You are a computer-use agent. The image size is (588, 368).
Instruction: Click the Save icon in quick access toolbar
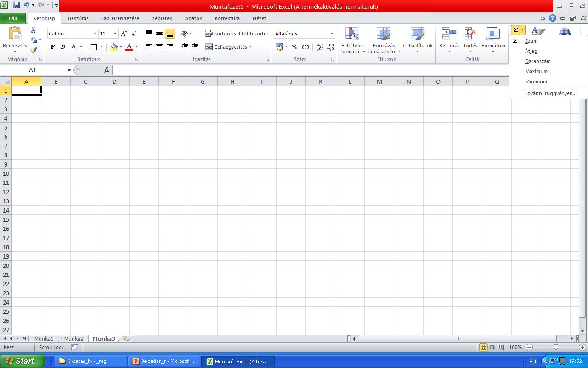(17, 6)
